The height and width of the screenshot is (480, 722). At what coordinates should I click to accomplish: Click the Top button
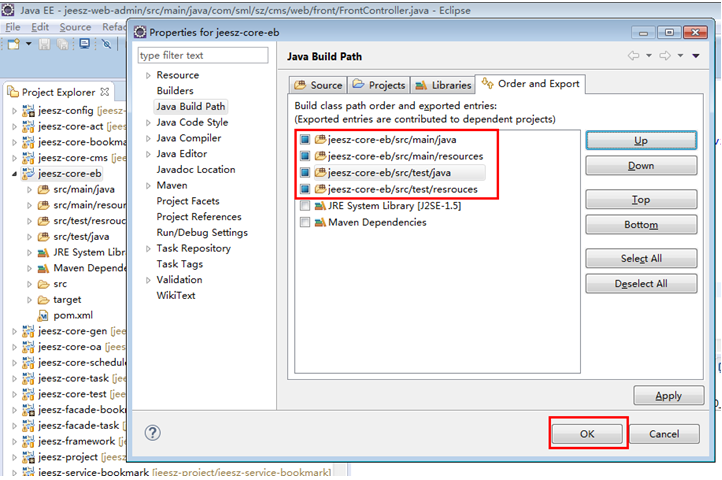point(641,199)
